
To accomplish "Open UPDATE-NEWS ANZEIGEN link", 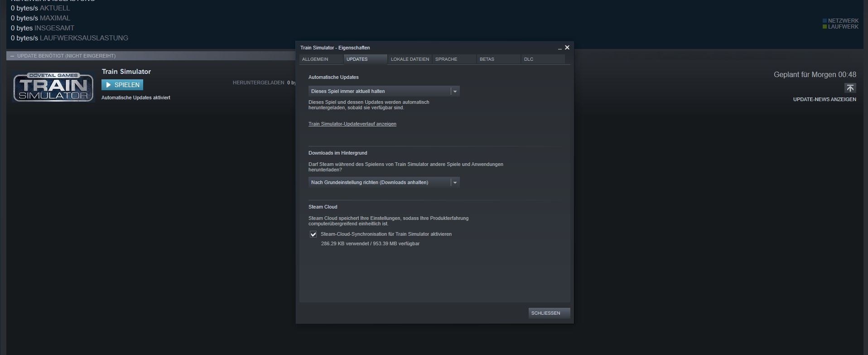I will click(825, 99).
